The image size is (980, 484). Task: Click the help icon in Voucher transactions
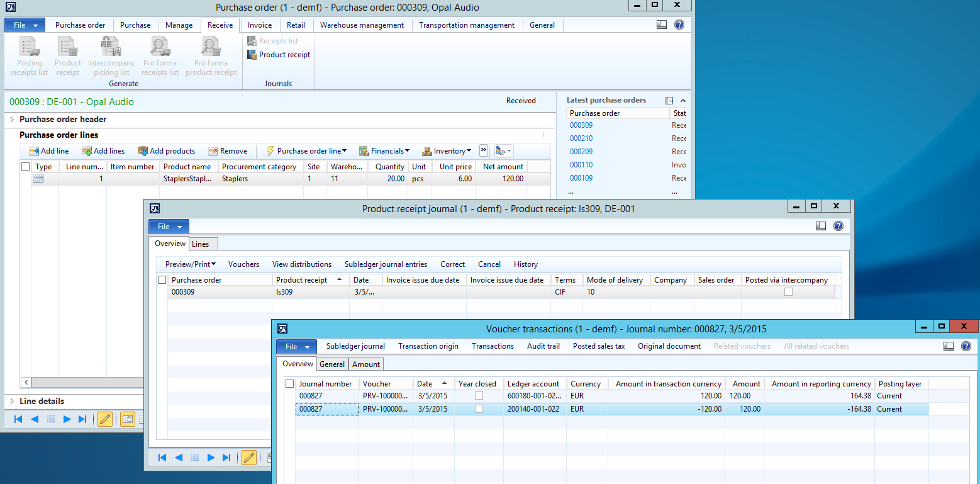pyautogui.click(x=966, y=346)
